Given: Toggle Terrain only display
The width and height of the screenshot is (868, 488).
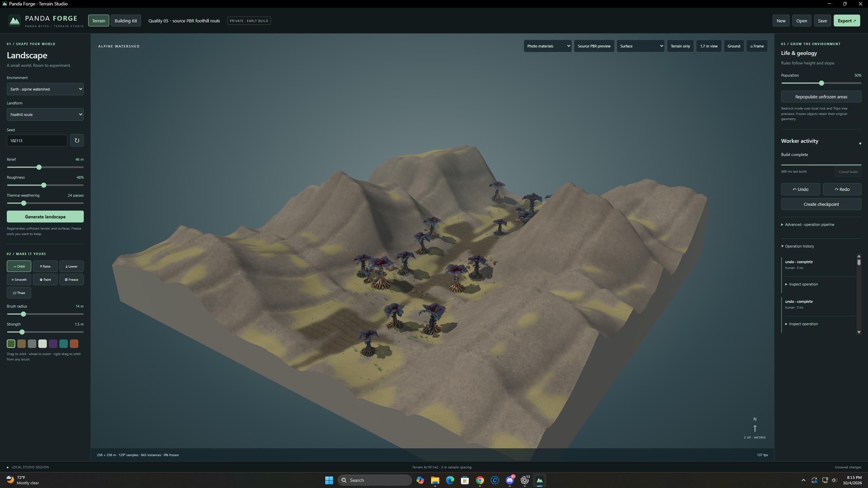Looking at the screenshot, I should [680, 46].
